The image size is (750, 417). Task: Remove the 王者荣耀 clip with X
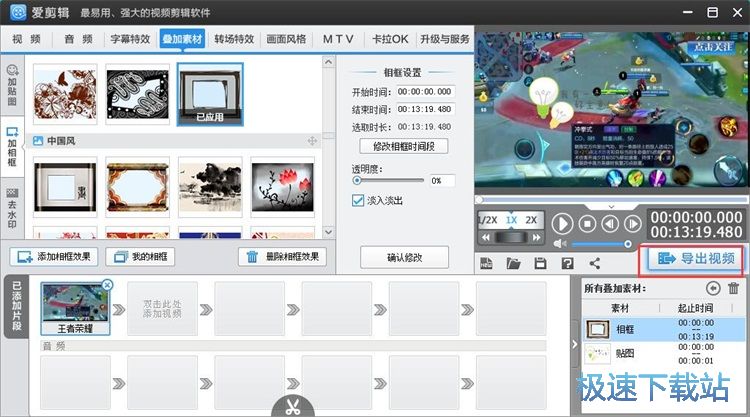tap(107, 285)
